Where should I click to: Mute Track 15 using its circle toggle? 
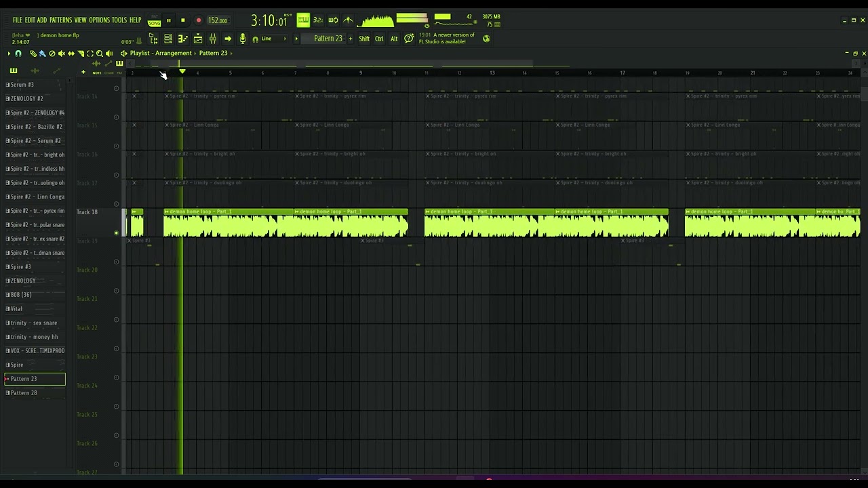pos(117,146)
